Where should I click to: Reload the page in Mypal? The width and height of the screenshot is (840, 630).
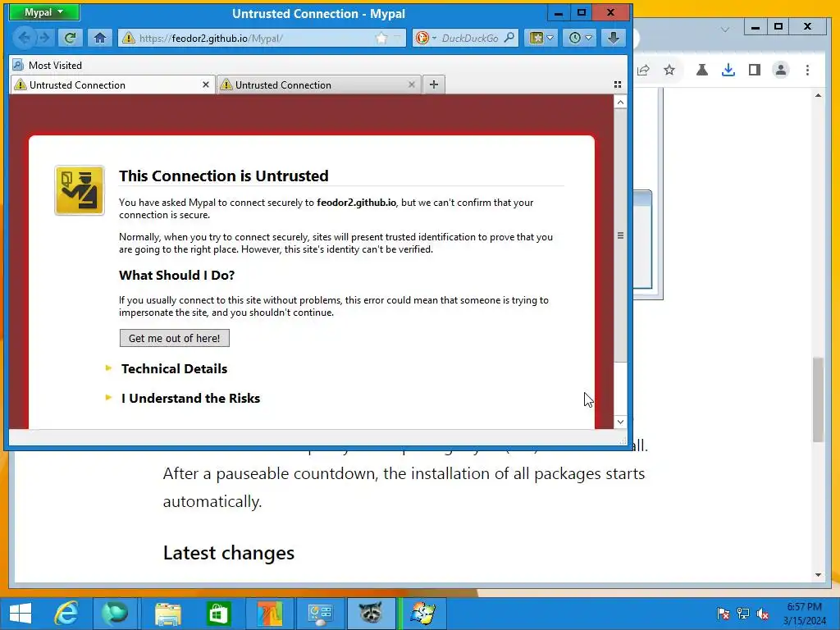(x=70, y=38)
